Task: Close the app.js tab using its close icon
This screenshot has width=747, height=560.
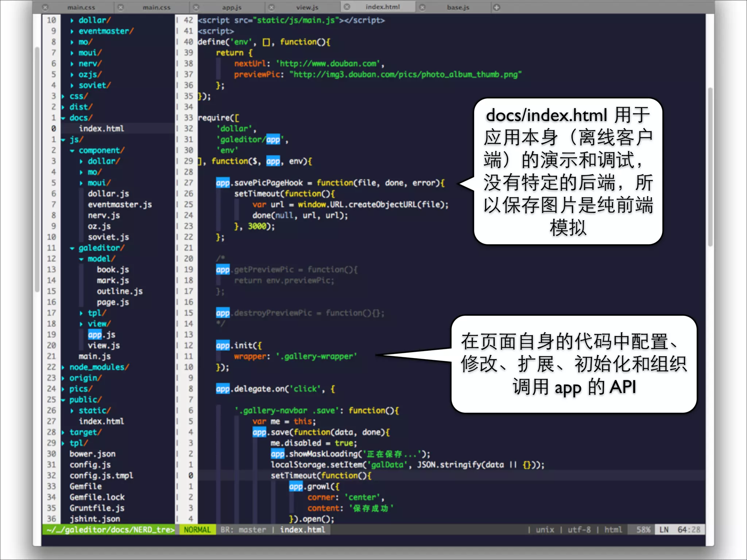Action: pos(196,7)
